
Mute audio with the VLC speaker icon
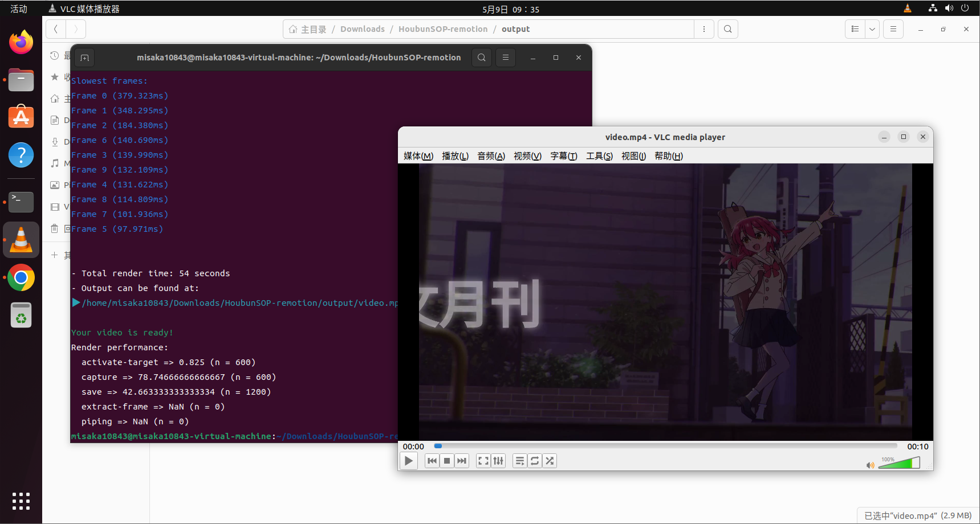point(870,465)
